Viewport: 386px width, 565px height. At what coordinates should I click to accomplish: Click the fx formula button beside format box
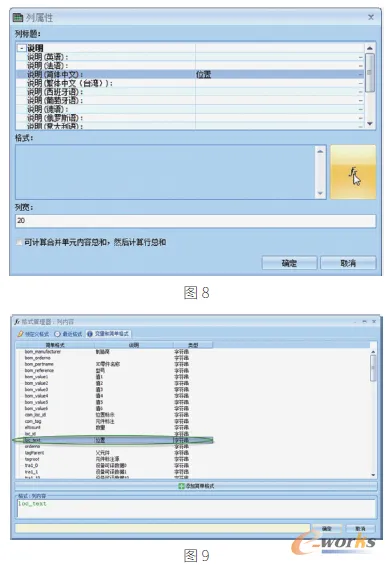point(353,172)
